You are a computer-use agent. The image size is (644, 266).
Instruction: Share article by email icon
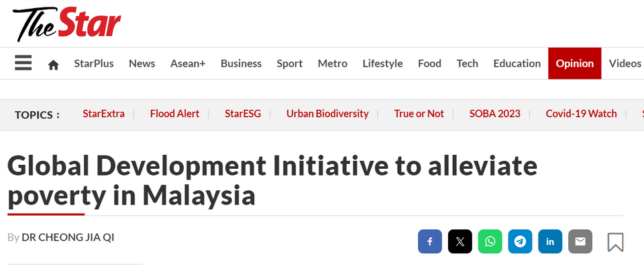coord(580,241)
